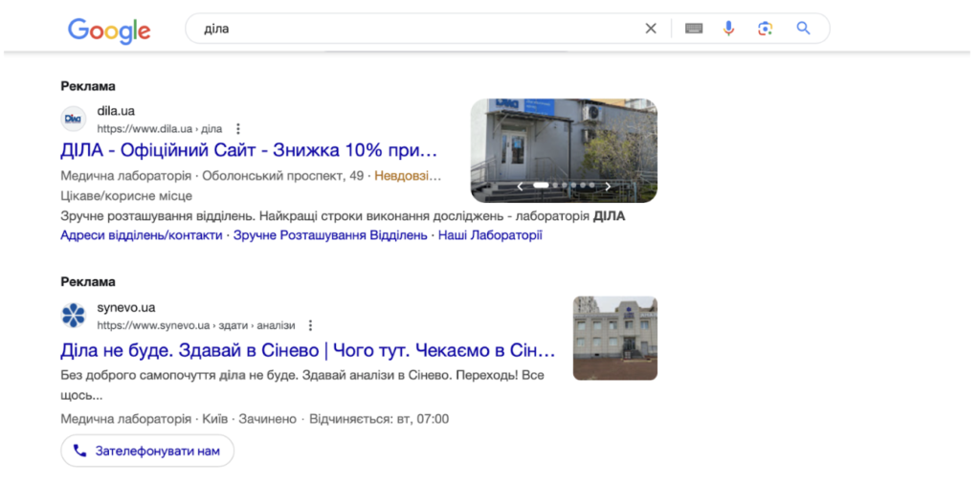Click the "Цікаве/корисне місце" label
The width and height of the screenshot is (980, 485).
126,196
